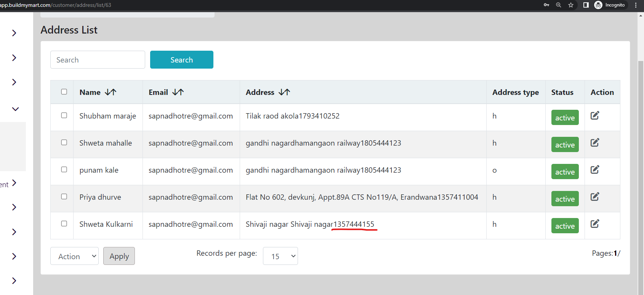Select Shivaji nagar address text
This screenshot has height=295, width=644.
point(310,224)
